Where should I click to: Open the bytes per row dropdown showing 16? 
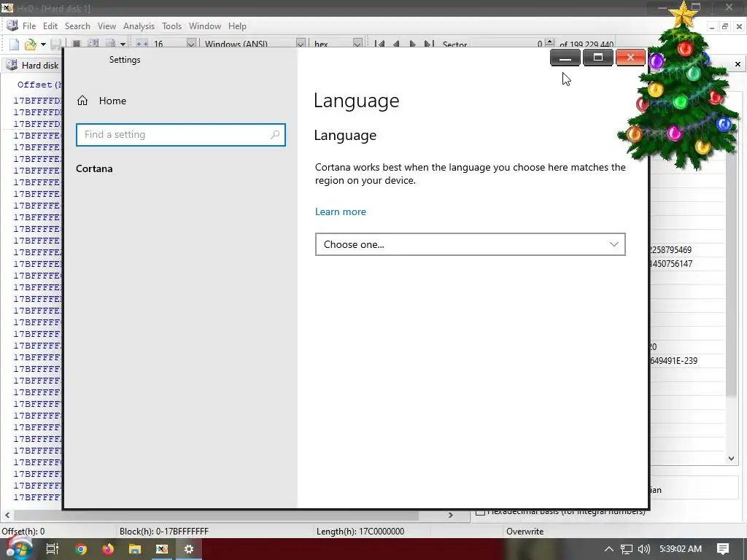click(x=191, y=44)
